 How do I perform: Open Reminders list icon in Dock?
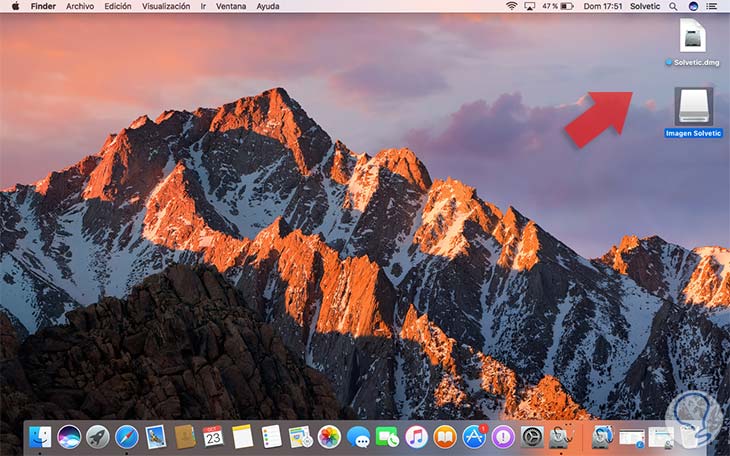pos(271,437)
